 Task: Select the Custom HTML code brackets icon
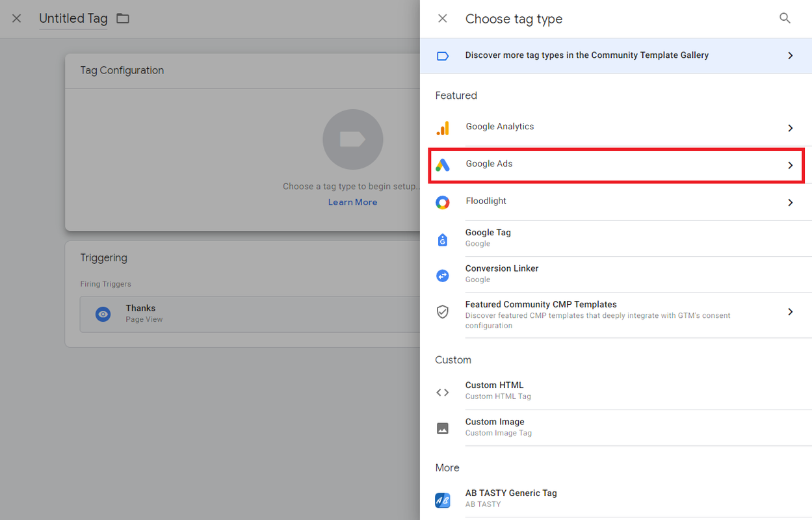(443, 392)
